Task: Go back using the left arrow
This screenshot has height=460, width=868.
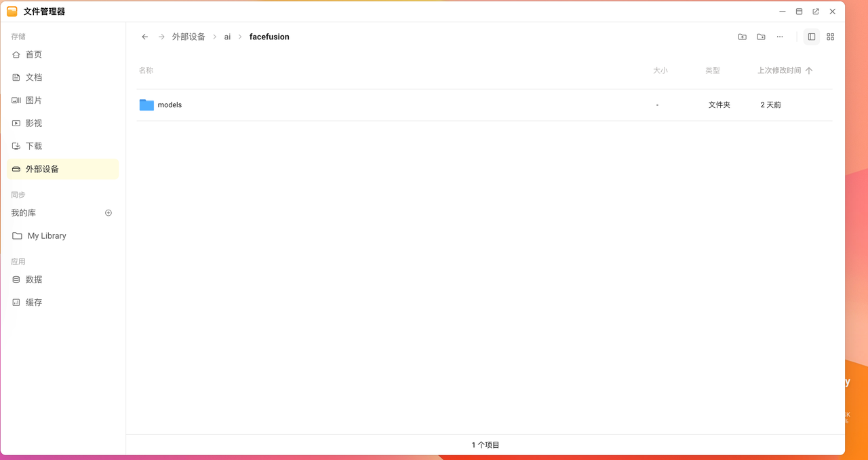Action: 144,37
